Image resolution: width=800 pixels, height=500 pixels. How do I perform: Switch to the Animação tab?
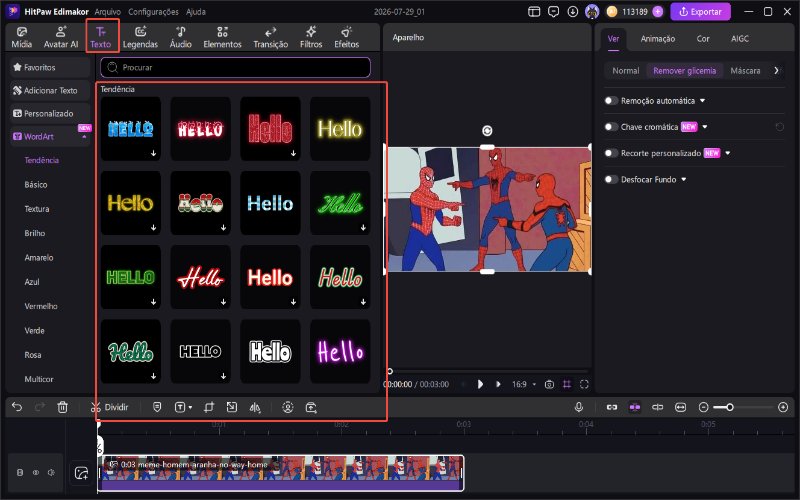click(658, 38)
